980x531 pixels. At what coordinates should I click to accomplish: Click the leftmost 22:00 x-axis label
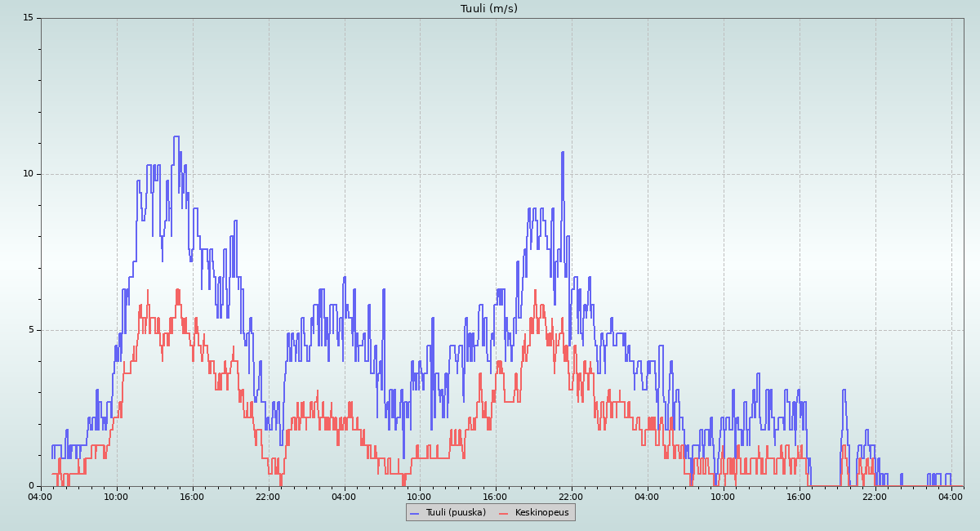tap(269, 496)
